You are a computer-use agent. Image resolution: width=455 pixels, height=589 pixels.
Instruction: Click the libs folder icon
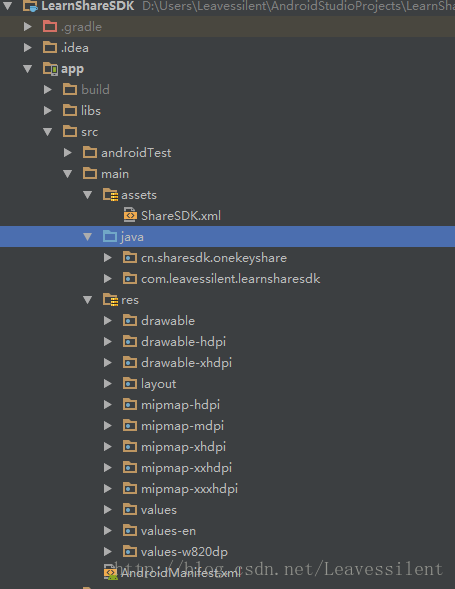(x=70, y=110)
